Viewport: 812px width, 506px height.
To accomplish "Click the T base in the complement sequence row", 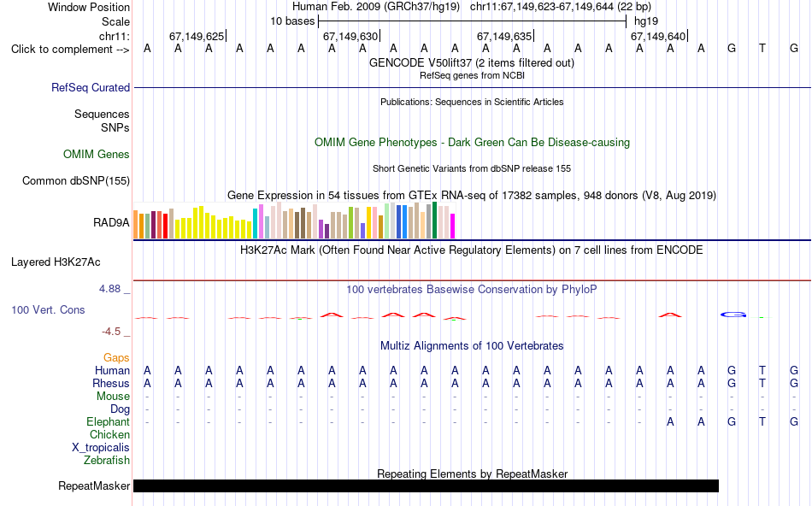I will pos(762,49).
